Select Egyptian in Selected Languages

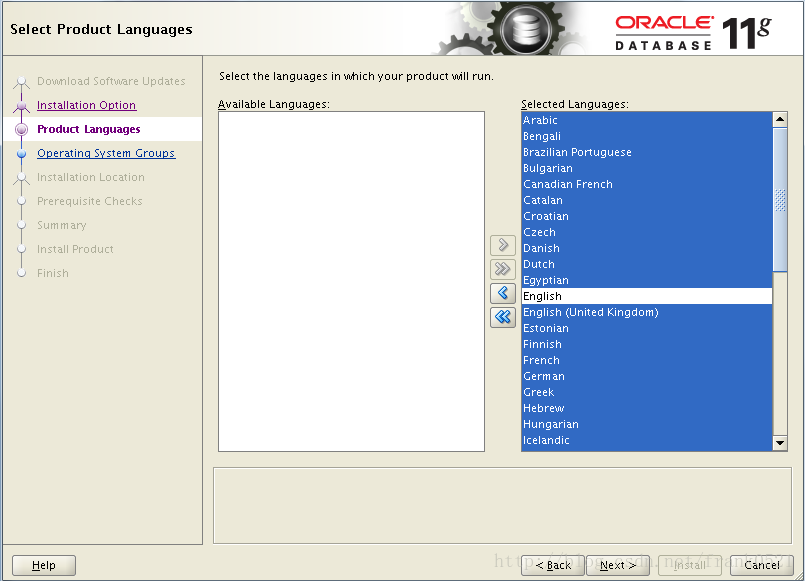[647, 280]
